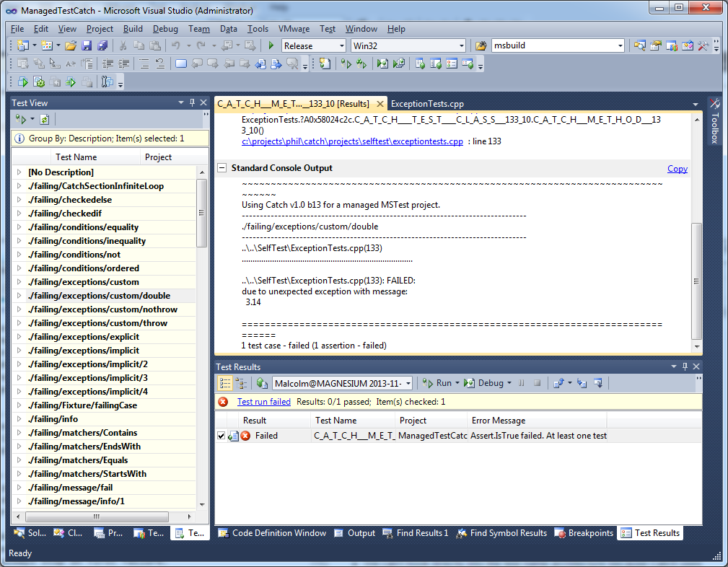
Task: Click the Test View horizontal scrollbar thumb
Action: (x=97, y=517)
